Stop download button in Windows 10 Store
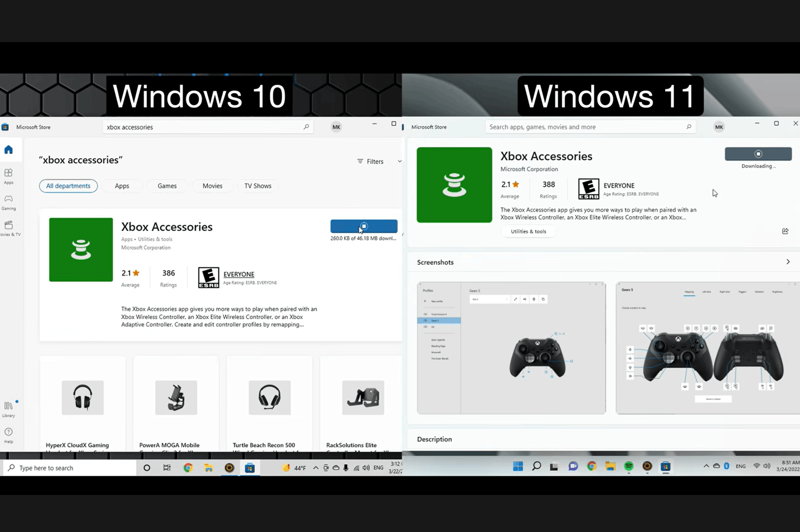 click(x=364, y=226)
